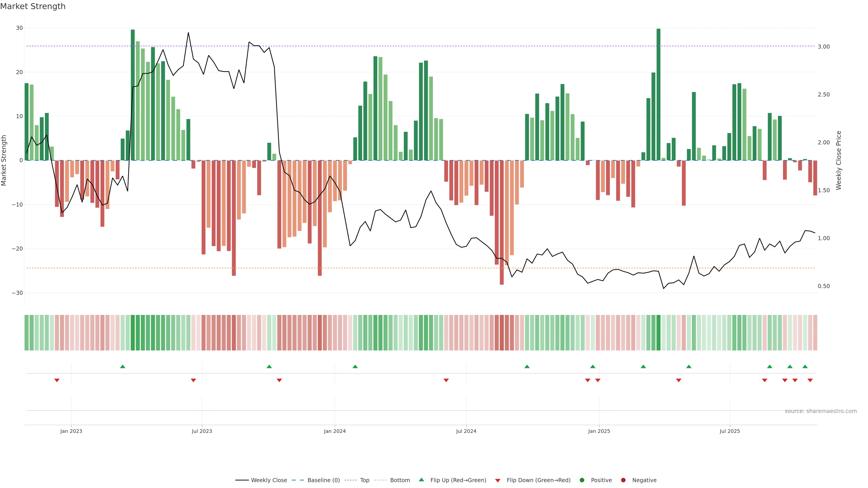868x488 pixels.
Task: Click the red flip-down triangle just before Jul 2023
Action: [193, 380]
